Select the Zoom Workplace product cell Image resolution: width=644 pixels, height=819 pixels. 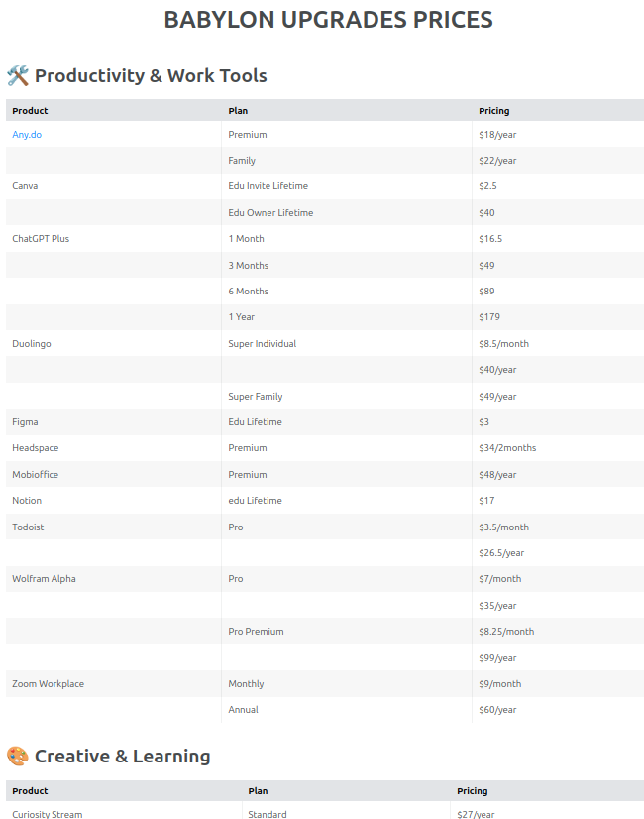pyautogui.click(x=48, y=684)
